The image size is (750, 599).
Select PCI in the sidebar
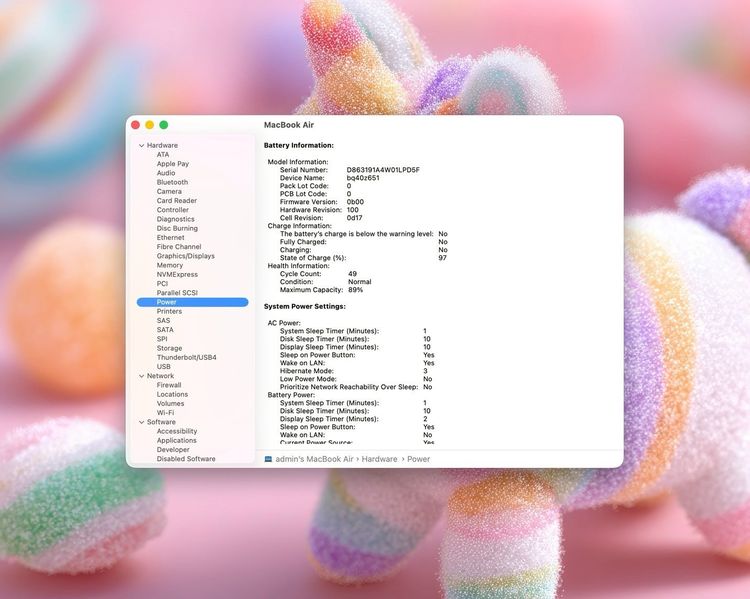click(x=162, y=284)
